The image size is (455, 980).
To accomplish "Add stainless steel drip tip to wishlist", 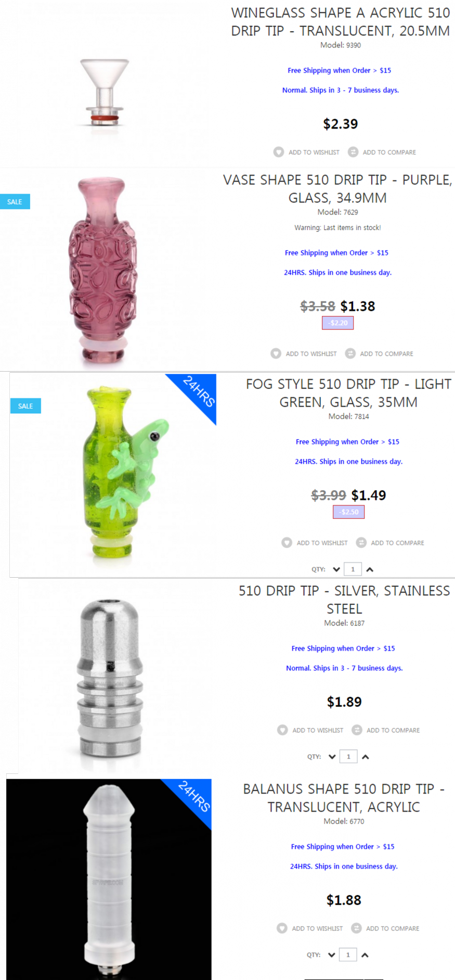I will pos(310,730).
